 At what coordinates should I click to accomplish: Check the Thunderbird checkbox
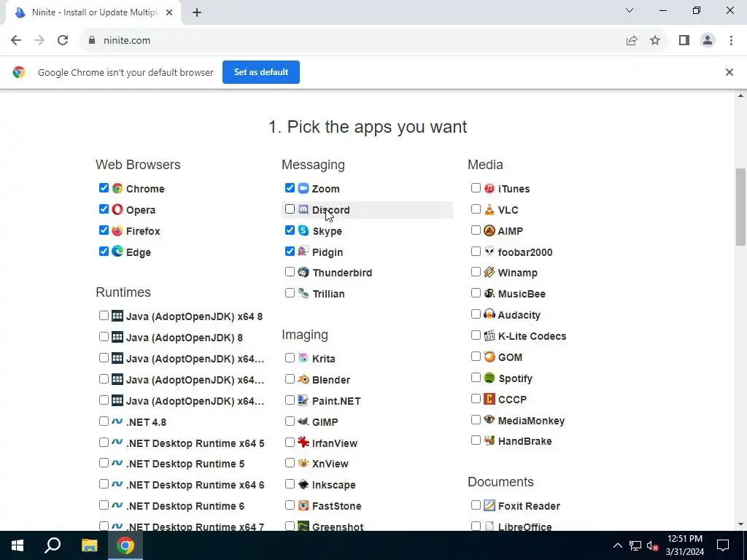pos(290,272)
